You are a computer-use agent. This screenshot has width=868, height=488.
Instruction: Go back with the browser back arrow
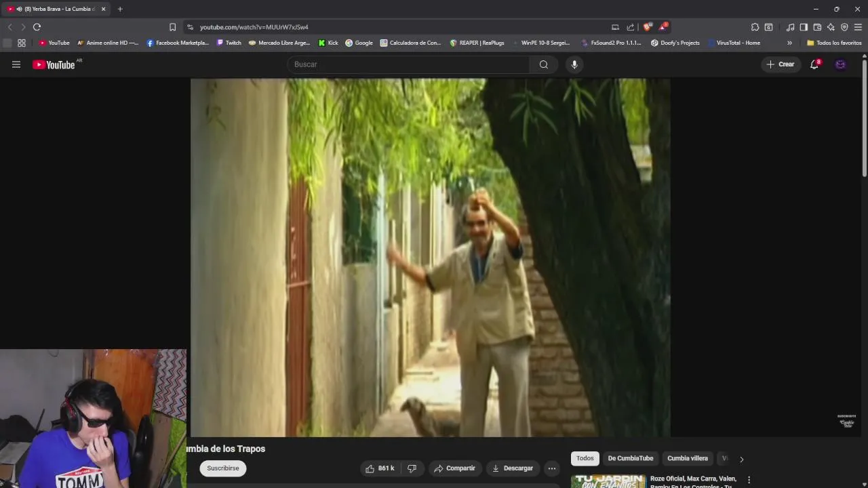[9, 27]
